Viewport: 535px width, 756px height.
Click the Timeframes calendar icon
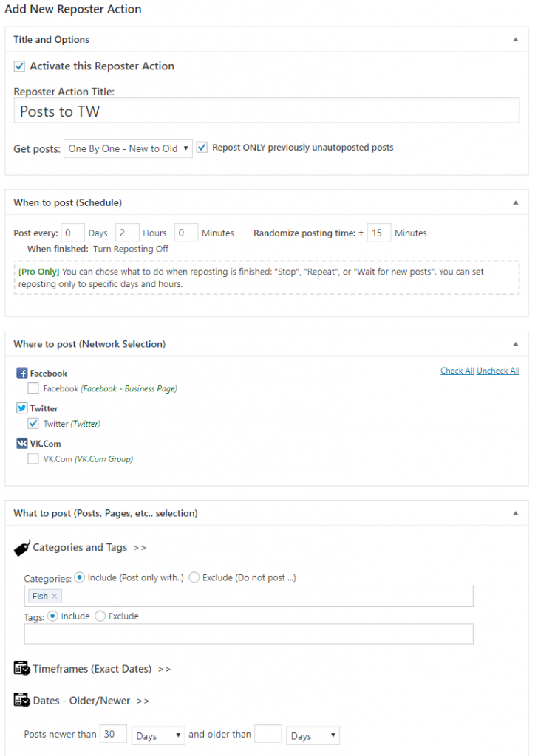(x=21, y=669)
